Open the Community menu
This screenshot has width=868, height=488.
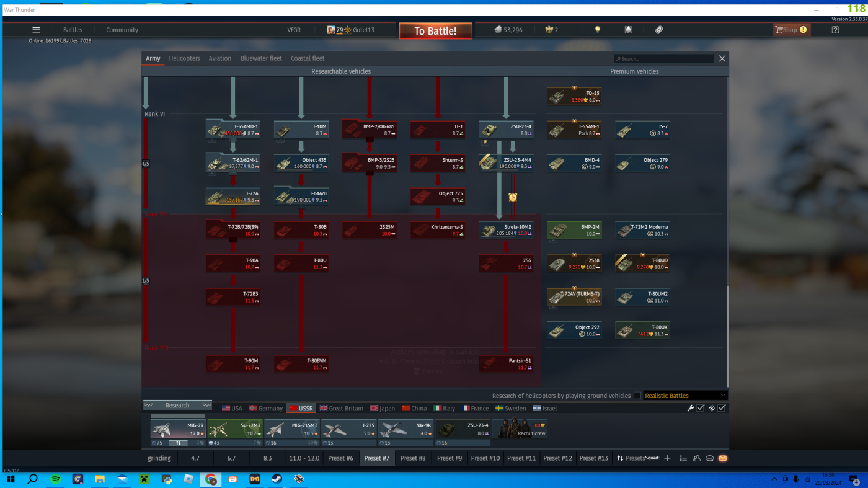tap(122, 30)
